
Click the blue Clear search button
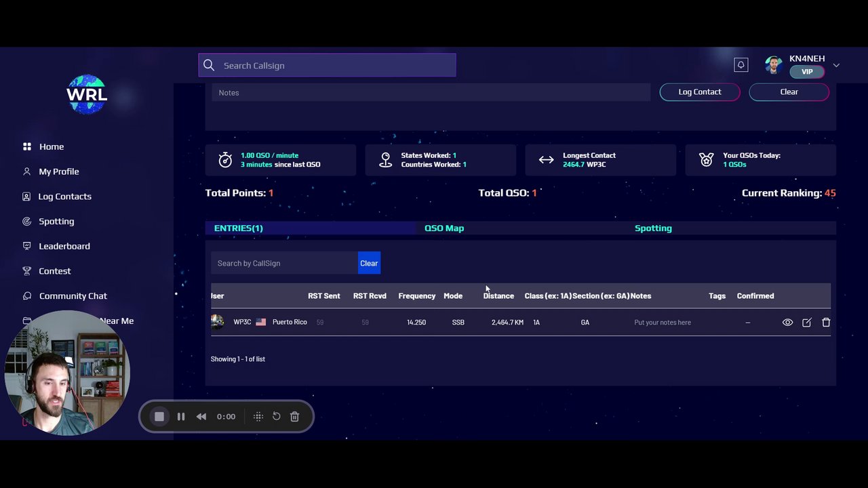tap(369, 263)
